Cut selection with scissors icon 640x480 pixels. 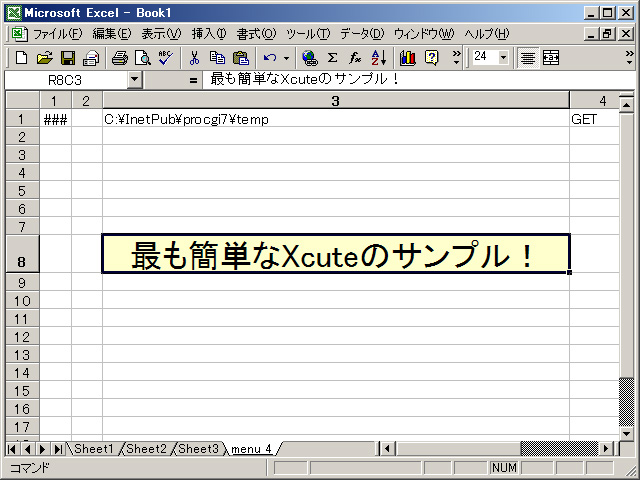(194, 58)
